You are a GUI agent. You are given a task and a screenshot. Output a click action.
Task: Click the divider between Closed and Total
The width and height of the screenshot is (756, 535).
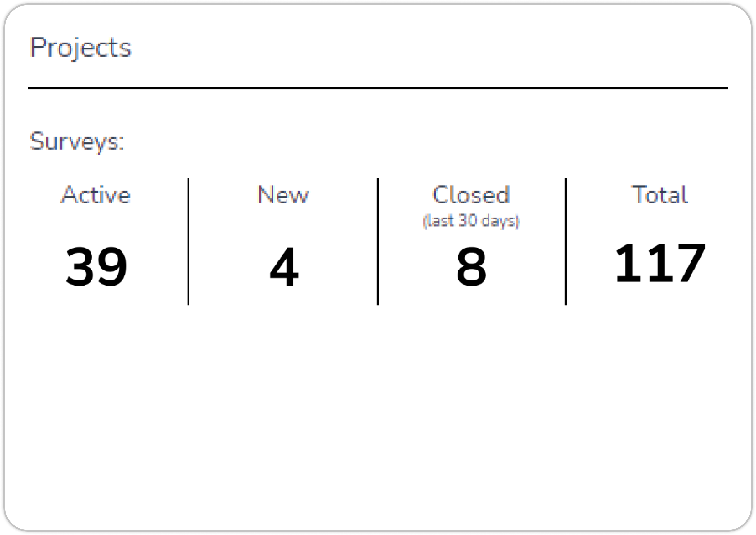[566, 241]
